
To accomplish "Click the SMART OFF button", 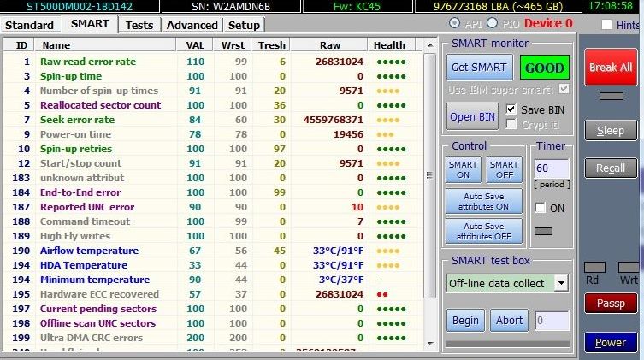I will pyautogui.click(x=505, y=169).
